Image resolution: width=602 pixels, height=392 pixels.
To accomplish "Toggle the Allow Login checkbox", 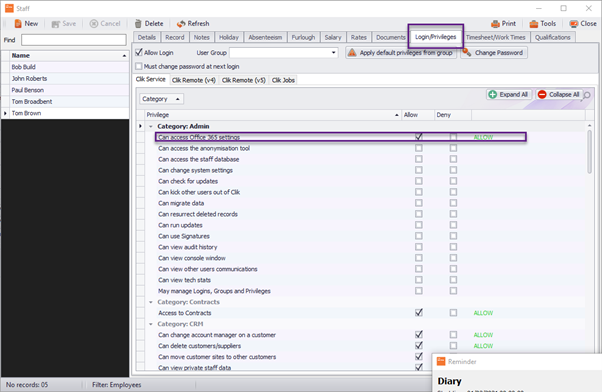I will tap(139, 52).
